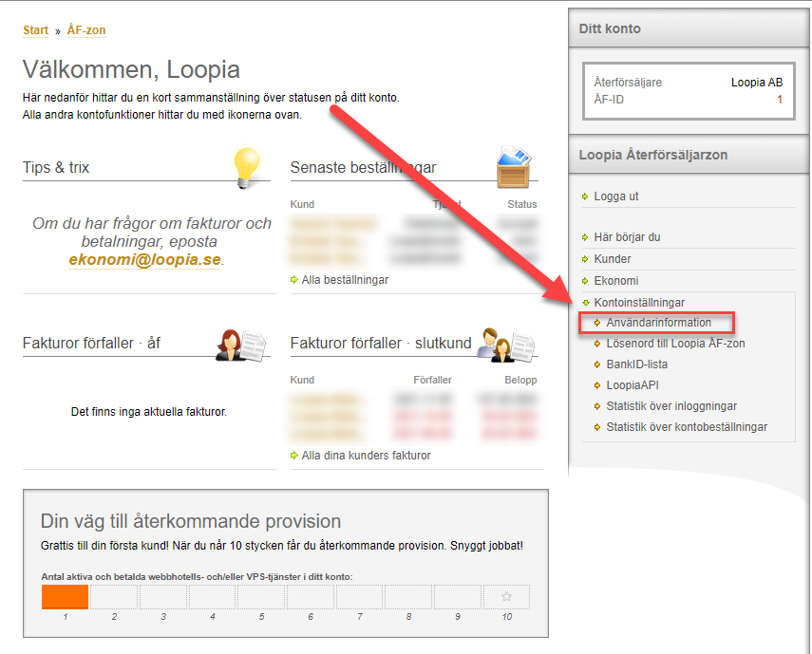This screenshot has height=654, width=812.
Task: Click the Status column header
Action: click(522, 204)
